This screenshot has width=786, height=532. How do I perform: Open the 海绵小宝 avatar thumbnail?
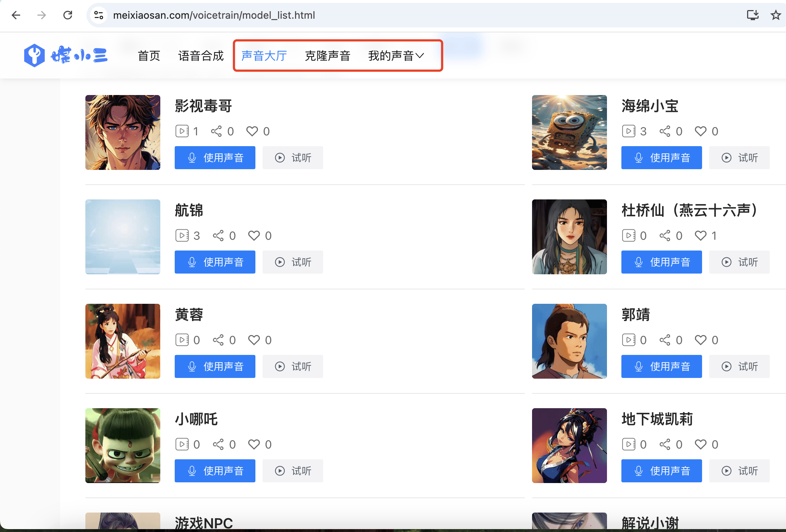[569, 132]
